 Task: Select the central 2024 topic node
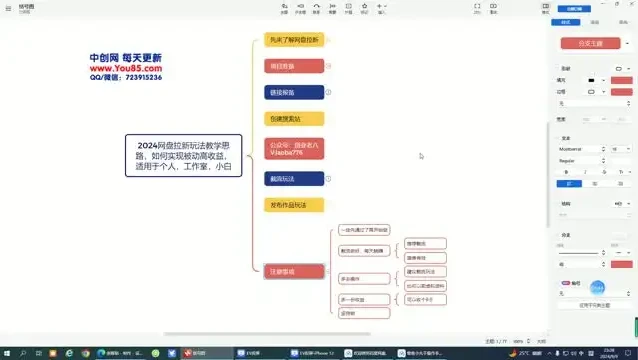[x=184, y=155]
